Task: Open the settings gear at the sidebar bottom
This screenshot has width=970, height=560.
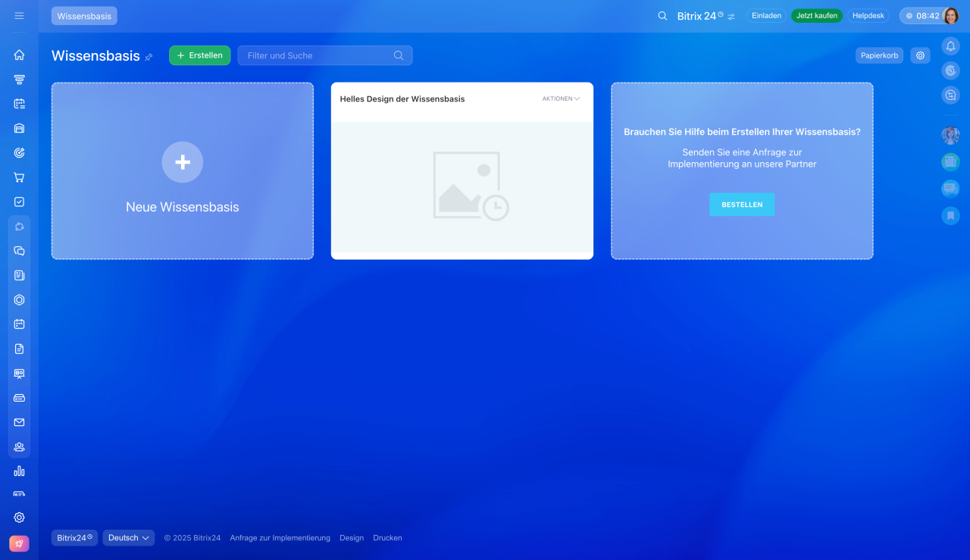Action: tap(19, 518)
